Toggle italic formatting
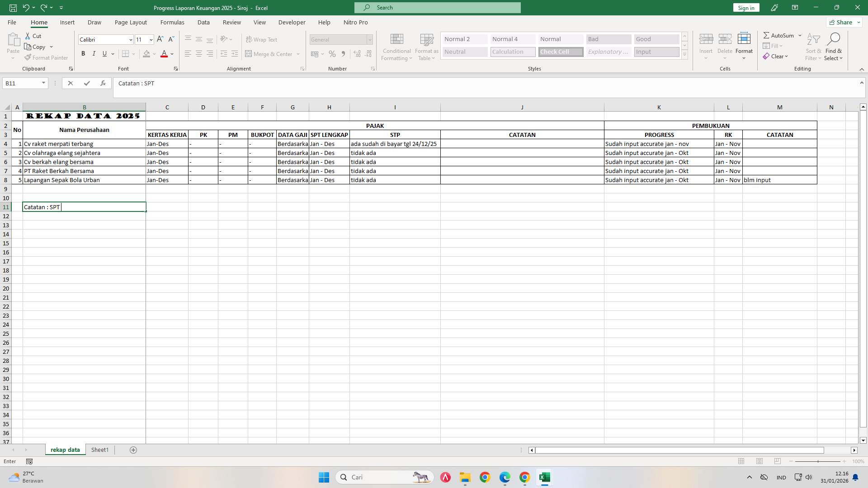This screenshot has width=868, height=488. 94,53
